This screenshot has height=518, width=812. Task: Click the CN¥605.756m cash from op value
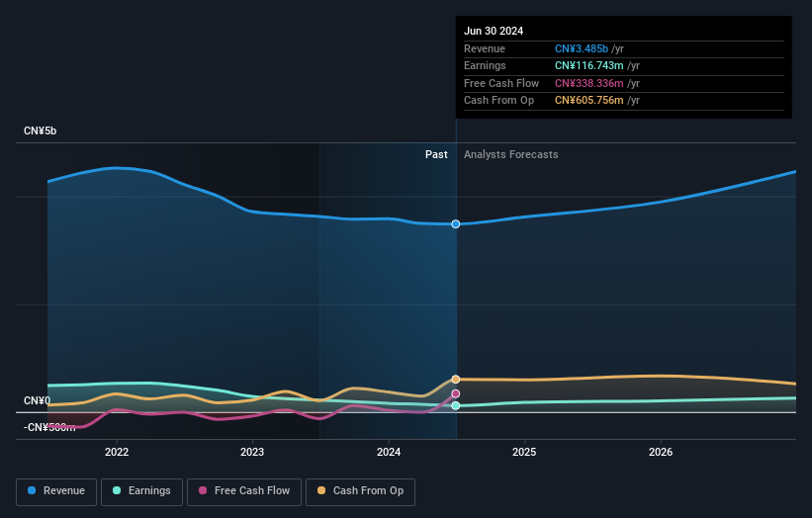click(589, 101)
